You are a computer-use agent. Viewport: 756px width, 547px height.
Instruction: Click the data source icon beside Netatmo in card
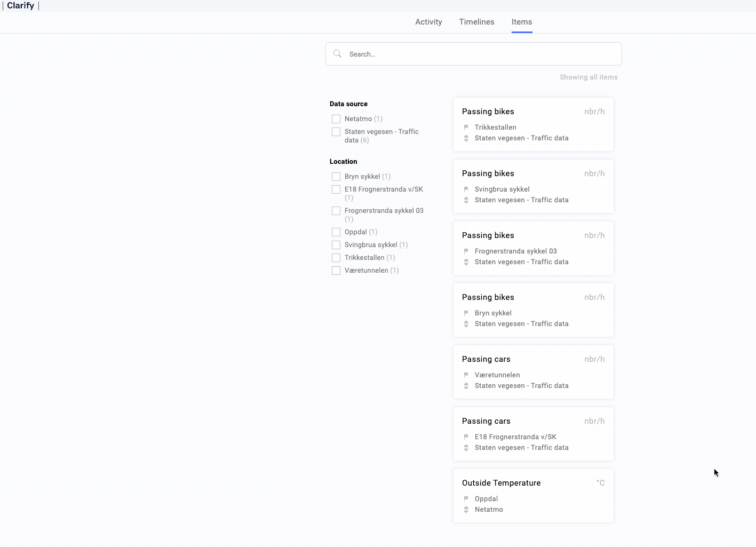pyautogui.click(x=466, y=510)
